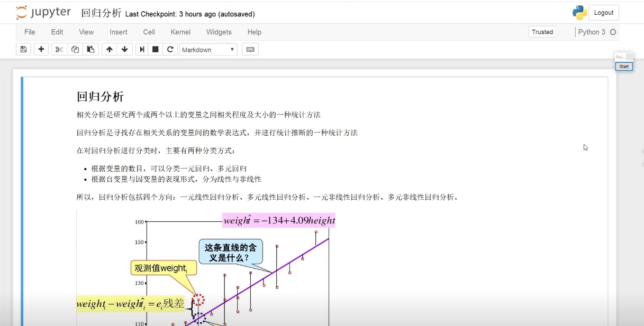
Task: Click the save and checkpoint icon
Action: tap(23, 49)
